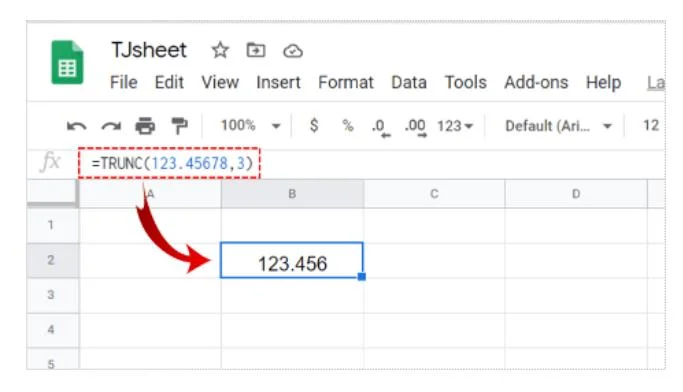
Task: Open the Insert menu
Action: tap(278, 82)
